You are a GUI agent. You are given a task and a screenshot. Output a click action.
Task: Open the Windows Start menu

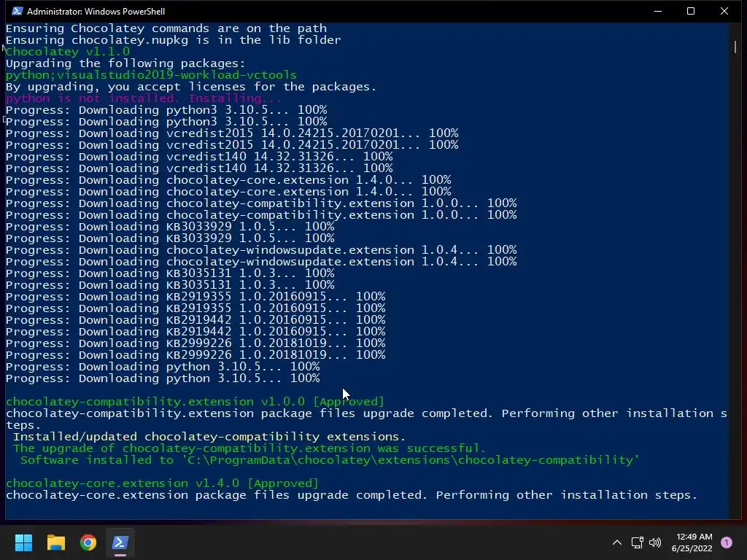[23, 542]
